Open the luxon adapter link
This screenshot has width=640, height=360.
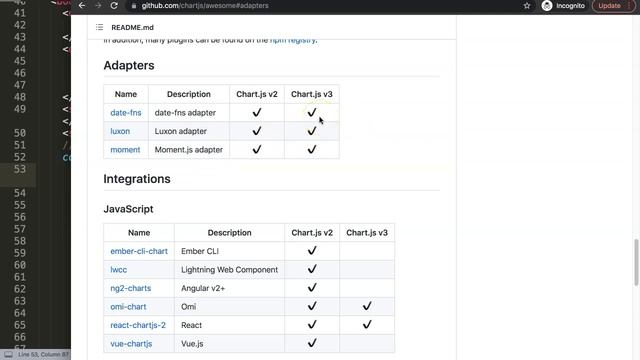(x=120, y=131)
